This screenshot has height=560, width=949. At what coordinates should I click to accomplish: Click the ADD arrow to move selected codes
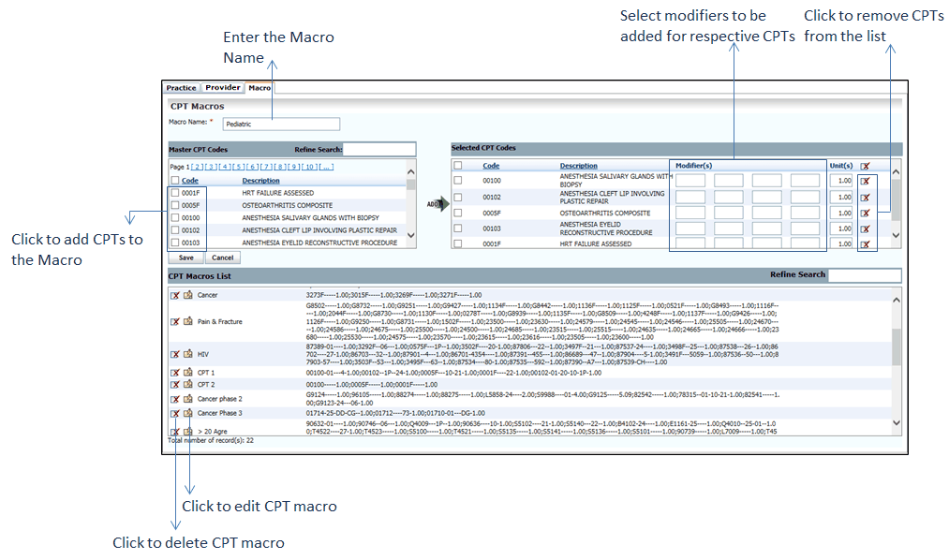pos(439,204)
